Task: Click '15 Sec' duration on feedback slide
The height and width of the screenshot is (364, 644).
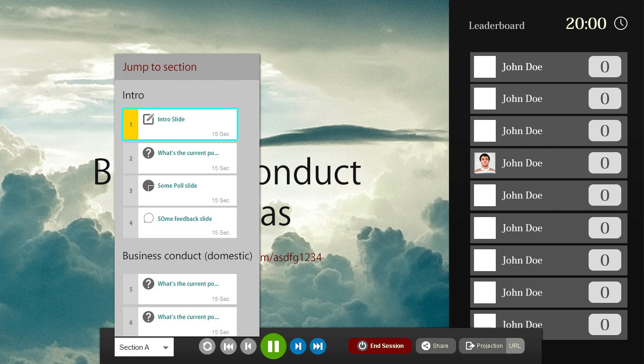Action: (x=221, y=233)
